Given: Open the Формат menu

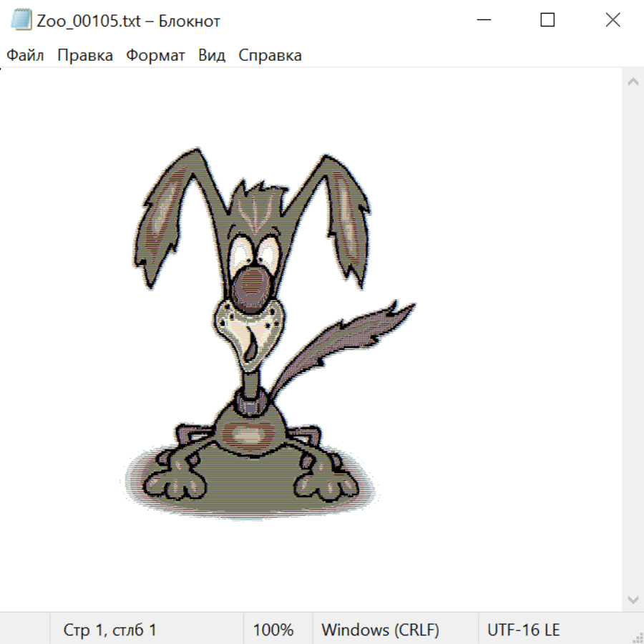Looking at the screenshot, I should (x=155, y=56).
